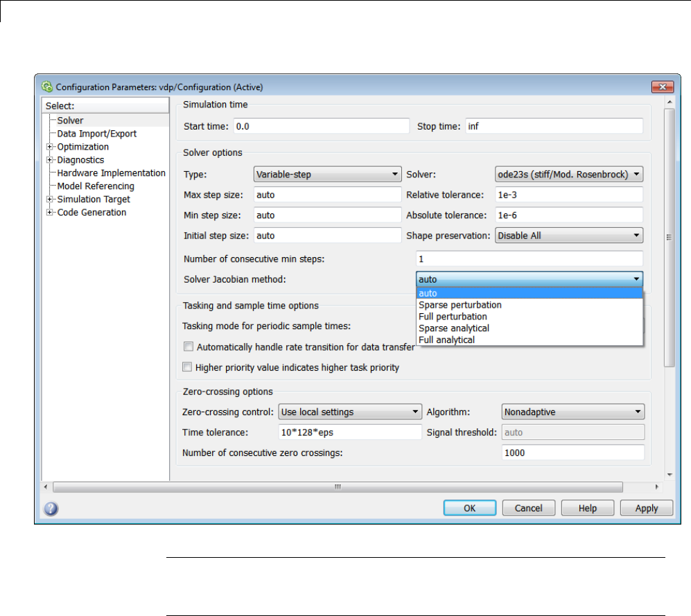Open the solver Type dropdown

[327, 174]
